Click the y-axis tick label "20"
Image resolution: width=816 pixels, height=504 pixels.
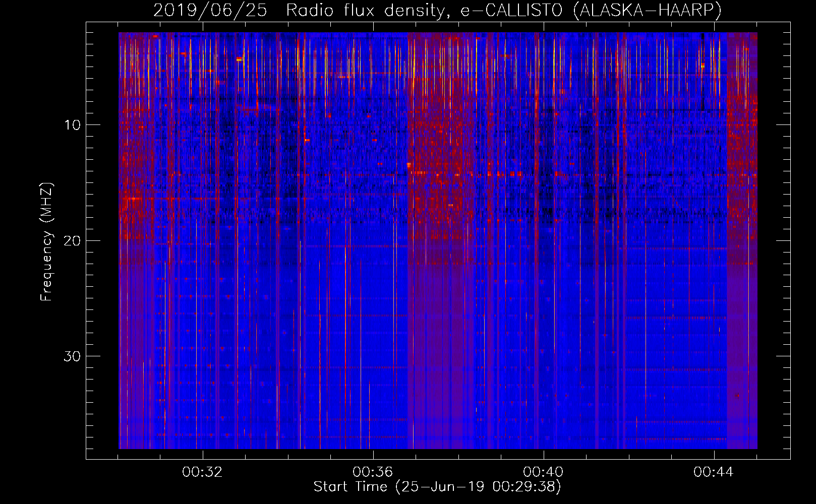tap(73, 240)
